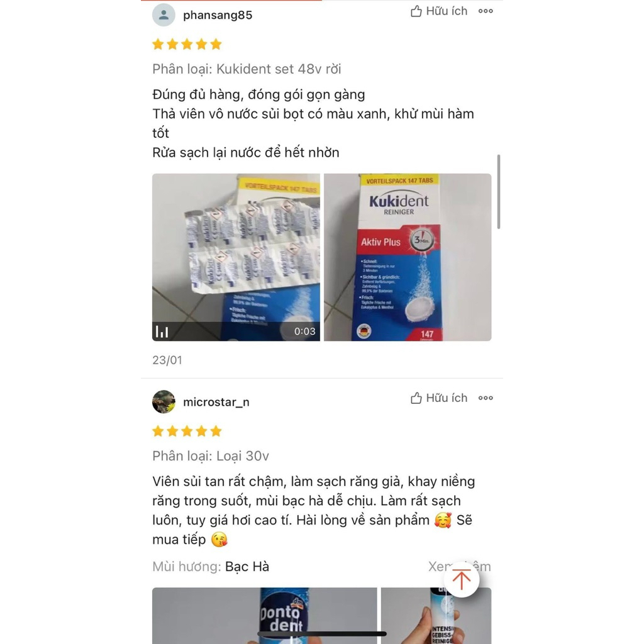Open the hand-held Dontodent tube photo

436,616
